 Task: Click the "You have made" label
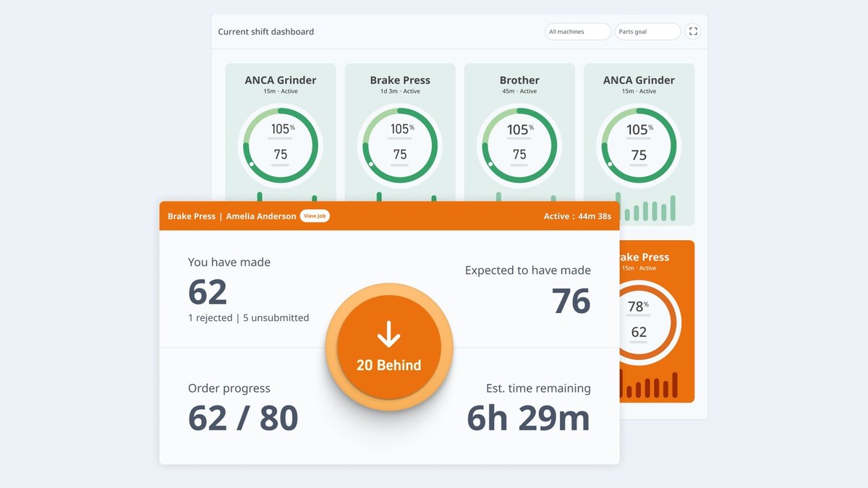coord(229,262)
